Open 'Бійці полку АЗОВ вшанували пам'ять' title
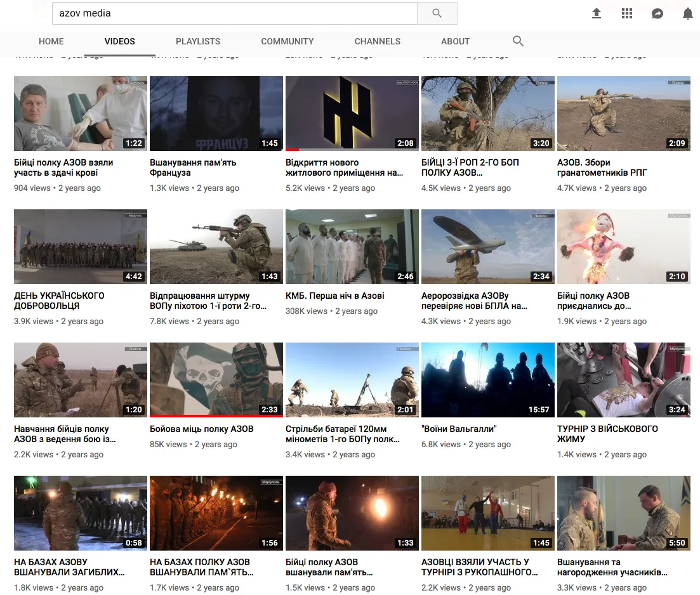The width and height of the screenshot is (700, 595). [x=329, y=567]
